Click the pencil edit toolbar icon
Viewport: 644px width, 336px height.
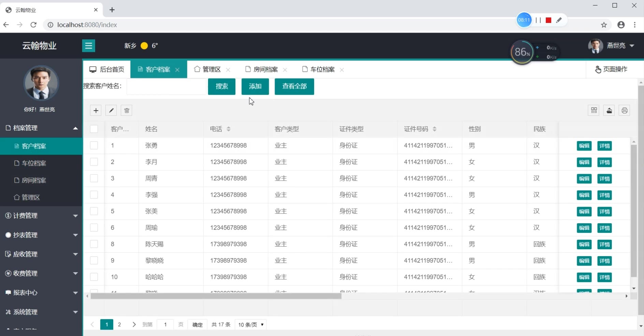coord(111,111)
